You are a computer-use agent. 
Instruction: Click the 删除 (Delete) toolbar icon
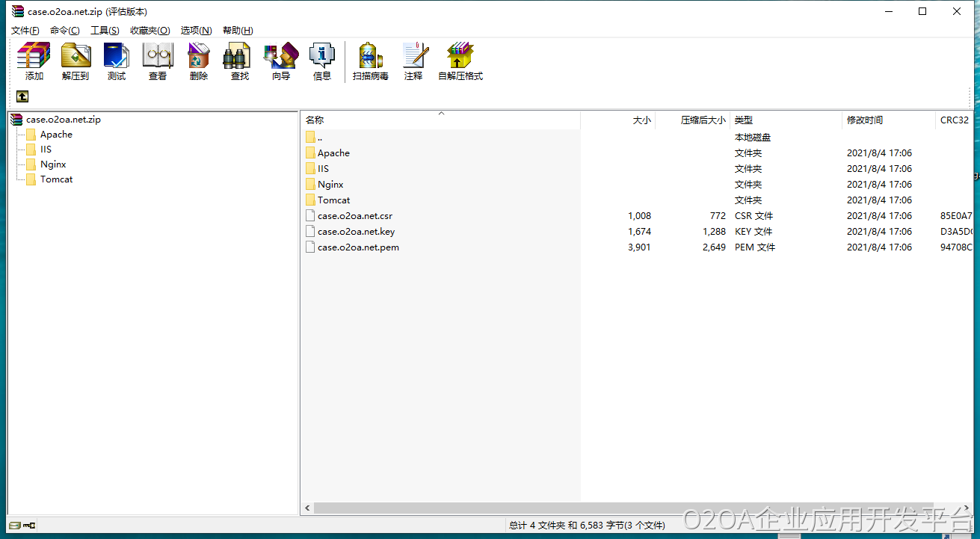[199, 61]
